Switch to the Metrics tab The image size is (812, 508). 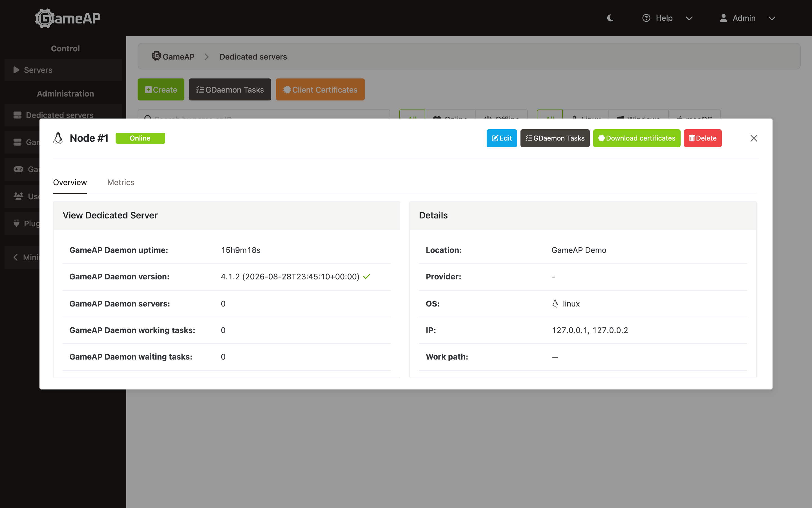click(121, 182)
